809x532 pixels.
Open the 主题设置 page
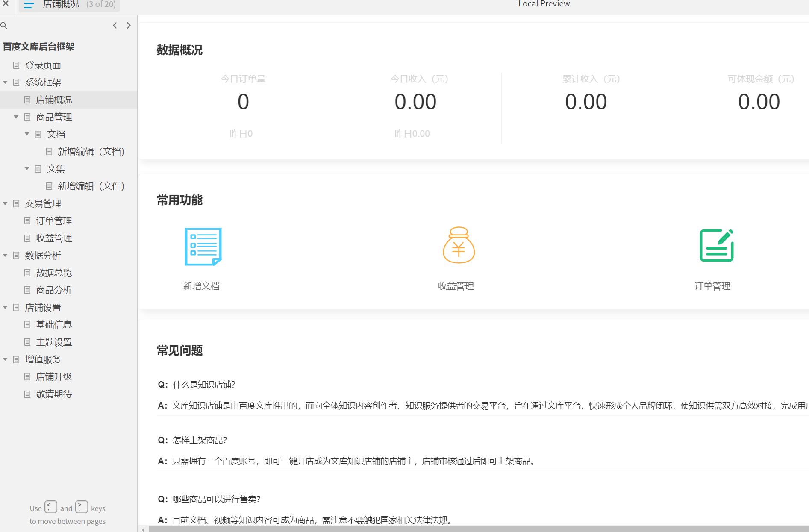click(54, 342)
